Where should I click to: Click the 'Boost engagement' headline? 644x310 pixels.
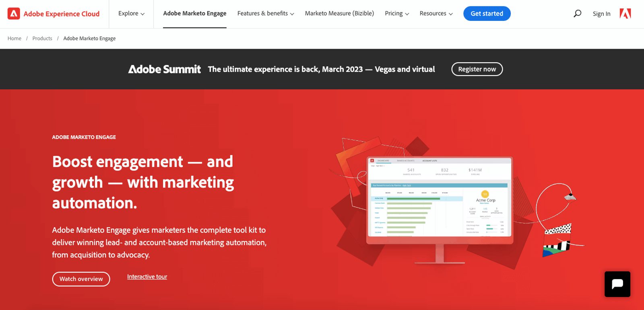pos(143,182)
